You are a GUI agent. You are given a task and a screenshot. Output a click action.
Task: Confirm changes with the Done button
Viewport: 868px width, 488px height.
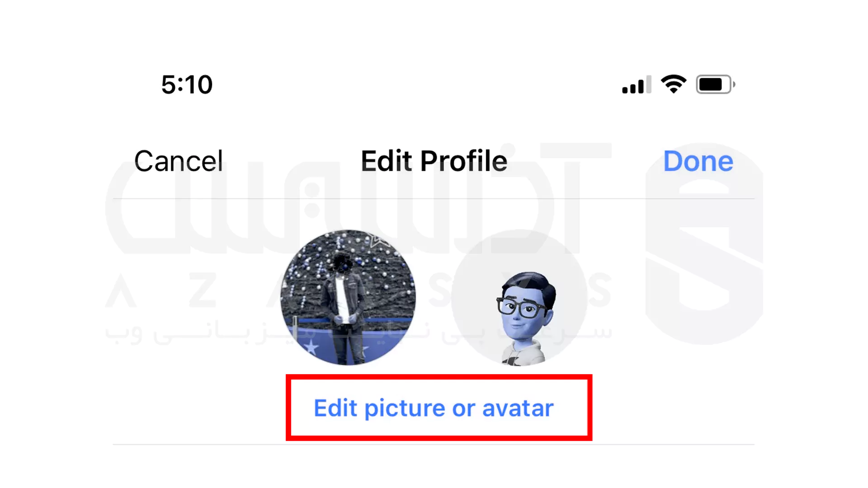(698, 161)
